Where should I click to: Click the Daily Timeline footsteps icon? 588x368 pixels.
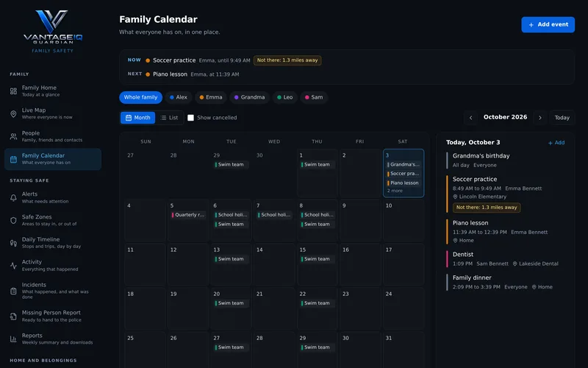pos(13,243)
